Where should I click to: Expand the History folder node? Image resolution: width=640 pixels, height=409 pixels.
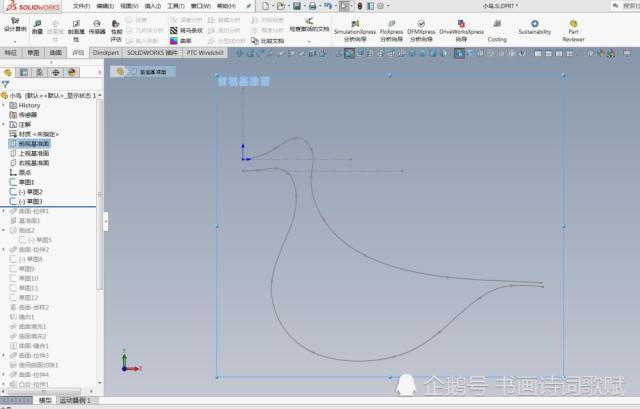4,105
